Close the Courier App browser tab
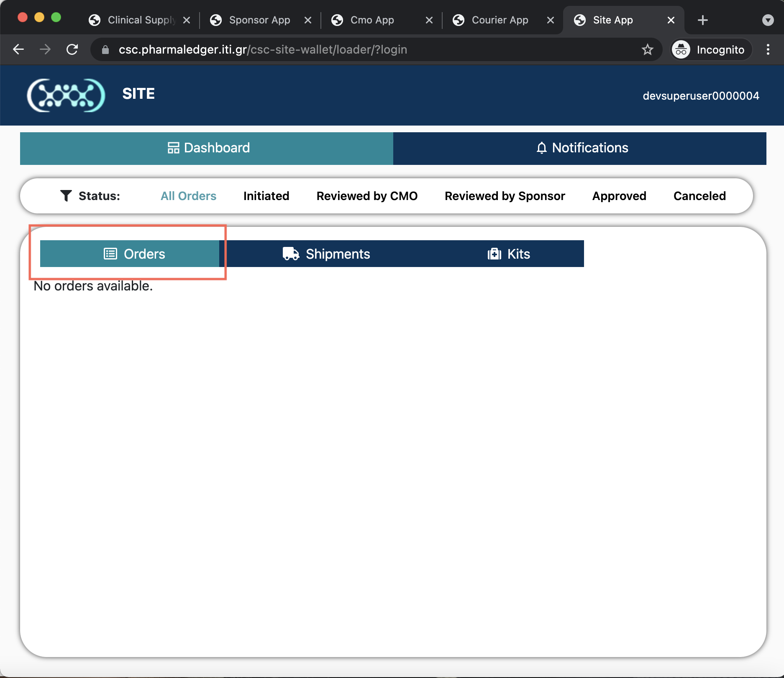The height and width of the screenshot is (678, 784). 551,20
